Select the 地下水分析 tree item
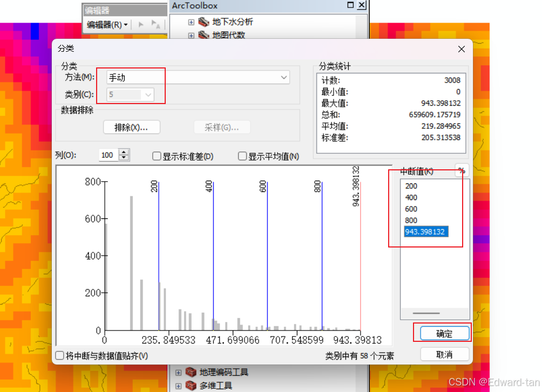The width and height of the screenshot is (542, 392). click(232, 22)
